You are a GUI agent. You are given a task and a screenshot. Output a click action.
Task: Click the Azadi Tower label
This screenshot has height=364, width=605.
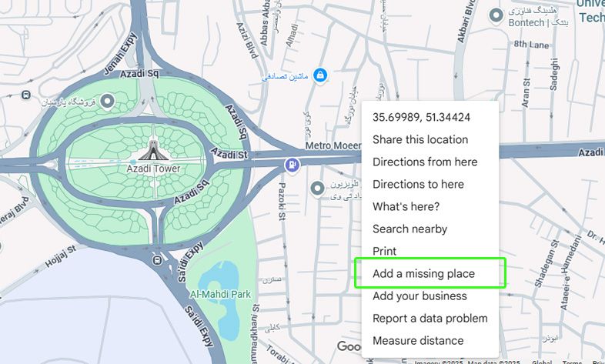click(x=154, y=169)
